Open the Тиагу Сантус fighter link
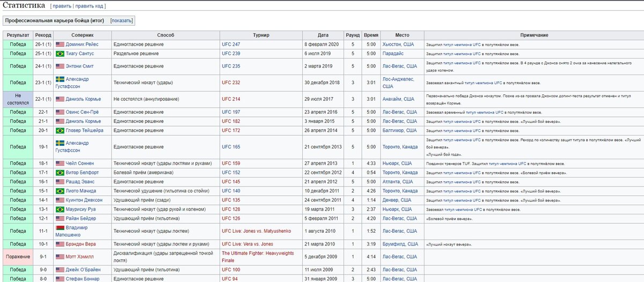The image size is (644, 282). click(x=80, y=54)
